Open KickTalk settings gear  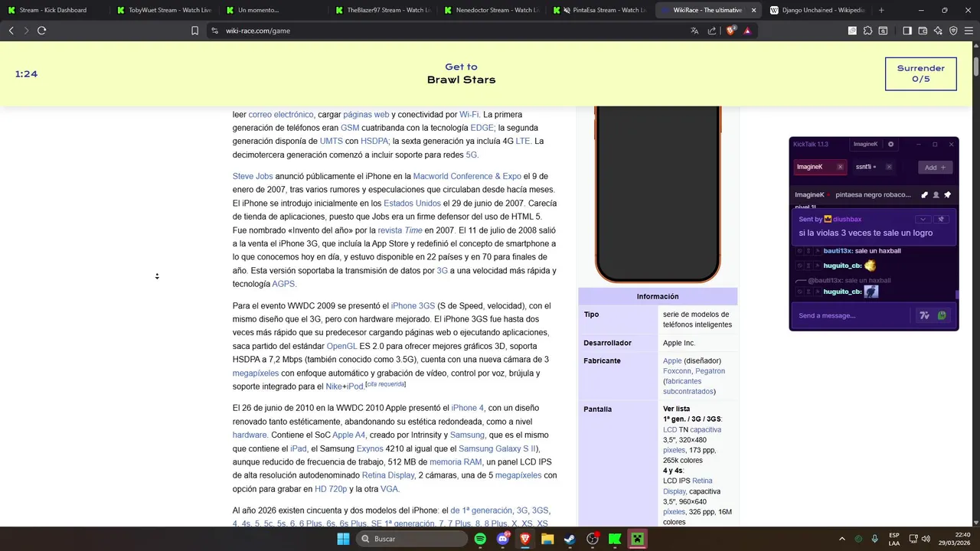[890, 144]
